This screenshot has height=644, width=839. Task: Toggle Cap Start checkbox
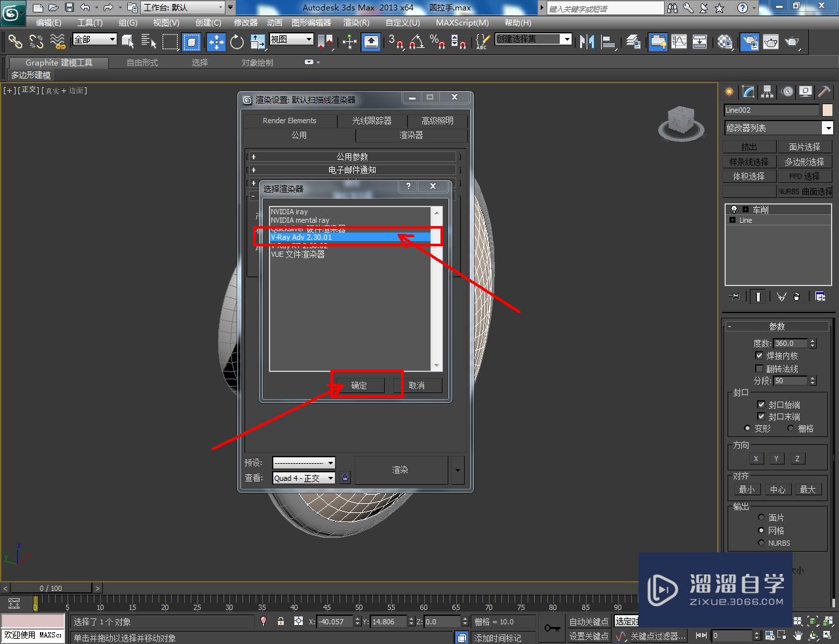click(x=761, y=404)
